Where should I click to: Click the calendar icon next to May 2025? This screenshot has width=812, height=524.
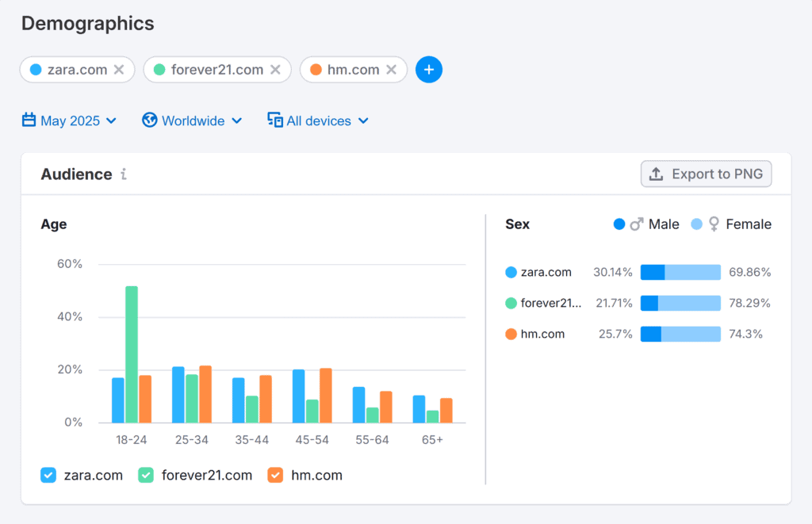(29, 120)
